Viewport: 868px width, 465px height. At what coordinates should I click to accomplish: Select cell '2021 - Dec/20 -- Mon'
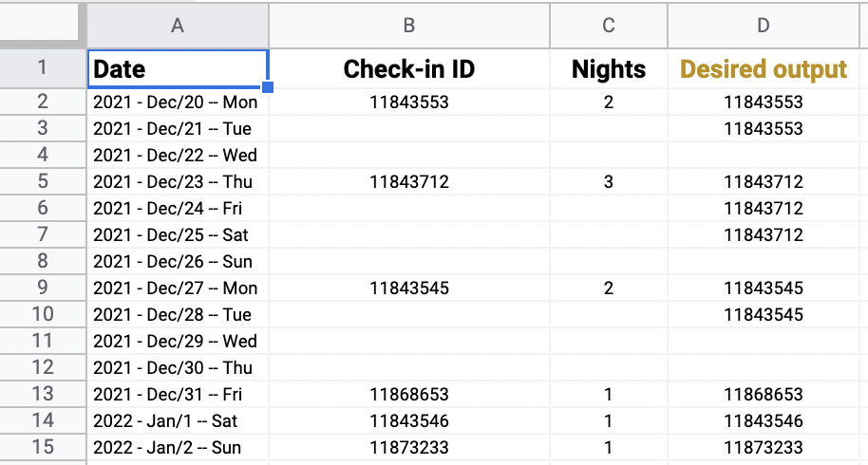[178, 102]
